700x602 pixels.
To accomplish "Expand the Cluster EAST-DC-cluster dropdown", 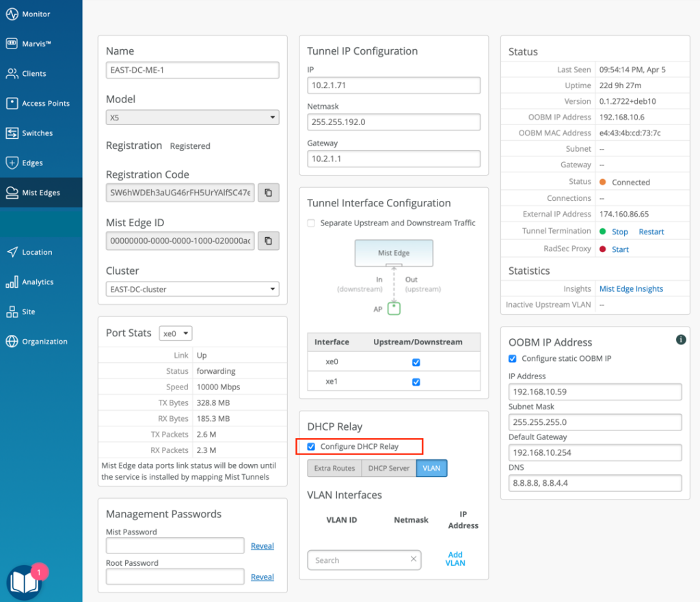I will pos(192,289).
